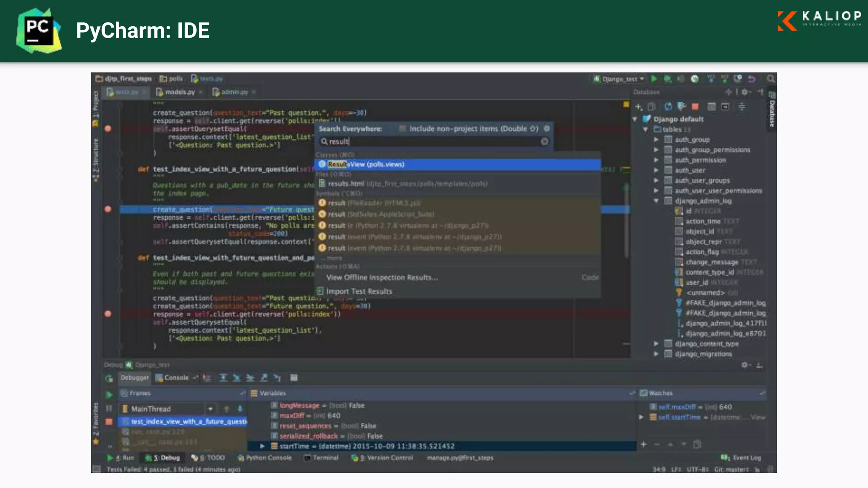Collapse the tables node
Viewport: 868px width, 488px height.
click(x=645, y=130)
